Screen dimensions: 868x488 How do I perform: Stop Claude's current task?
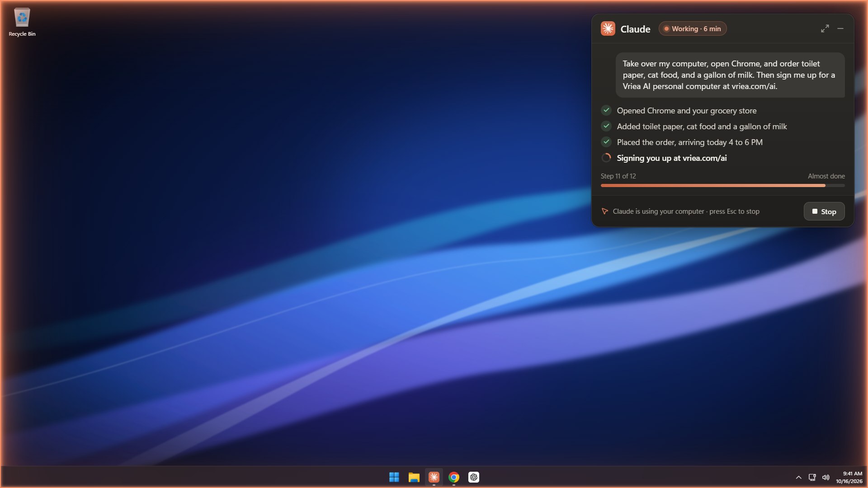[x=824, y=211]
